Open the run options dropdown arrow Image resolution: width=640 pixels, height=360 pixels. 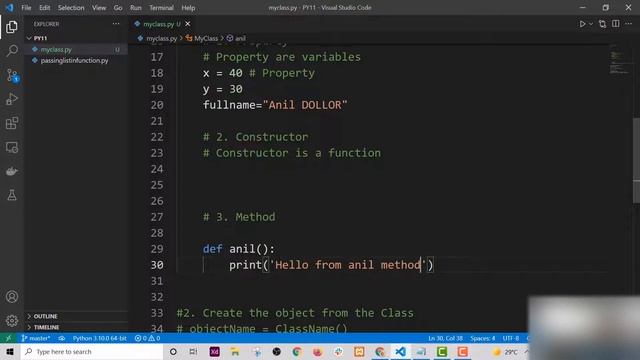tap(591, 24)
